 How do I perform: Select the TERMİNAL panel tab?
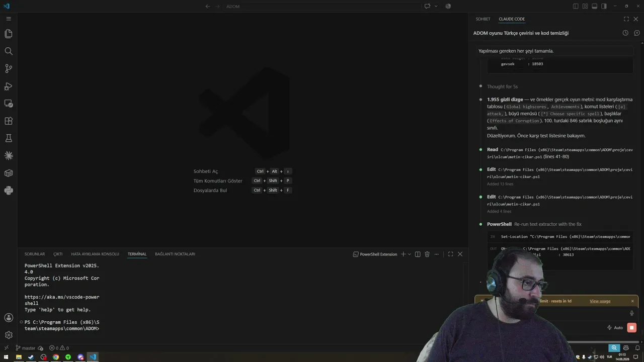point(137,254)
